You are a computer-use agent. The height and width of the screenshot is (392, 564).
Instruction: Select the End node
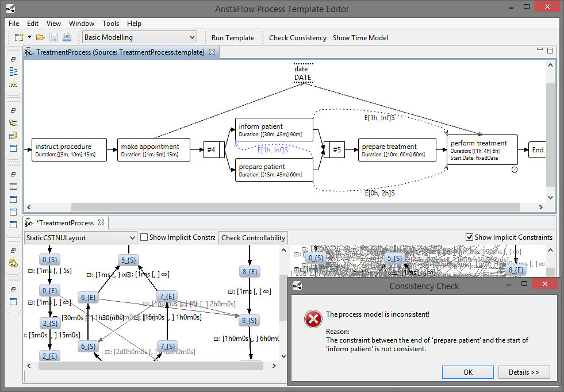(x=538, y=150)
